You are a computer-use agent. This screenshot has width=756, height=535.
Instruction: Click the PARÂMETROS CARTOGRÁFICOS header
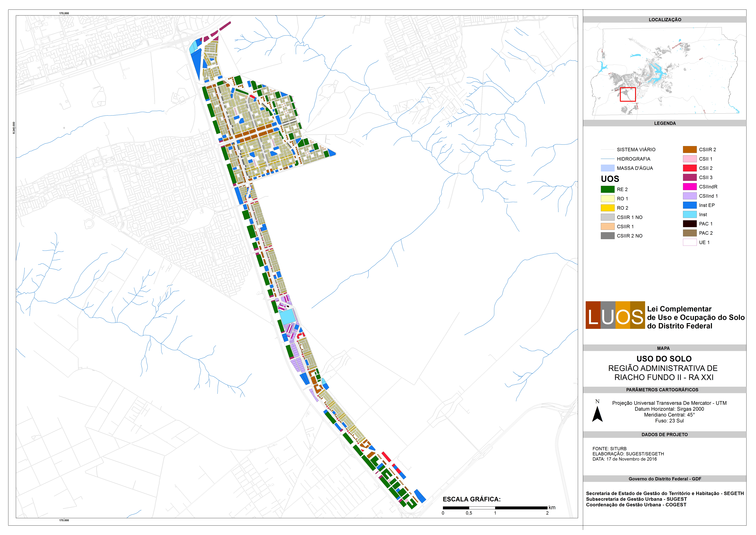coord(665,390)
